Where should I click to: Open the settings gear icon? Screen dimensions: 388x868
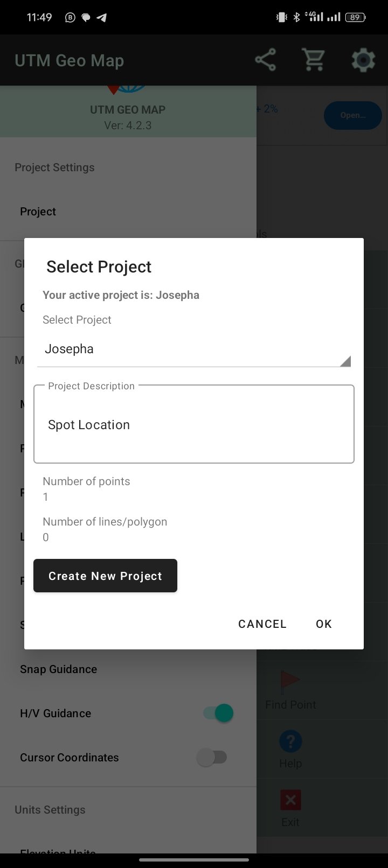tap(363, 60)
